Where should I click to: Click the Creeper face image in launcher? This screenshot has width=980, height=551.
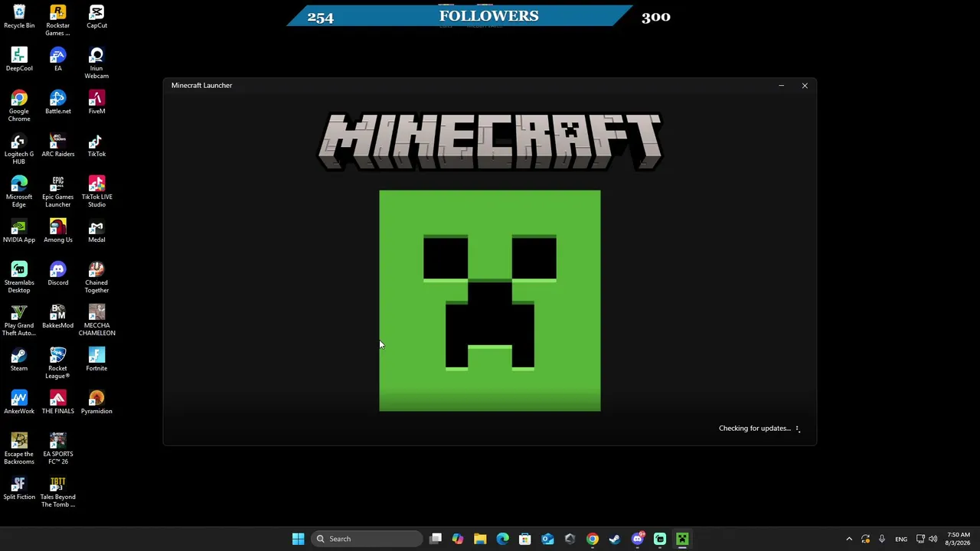[490, 301]
